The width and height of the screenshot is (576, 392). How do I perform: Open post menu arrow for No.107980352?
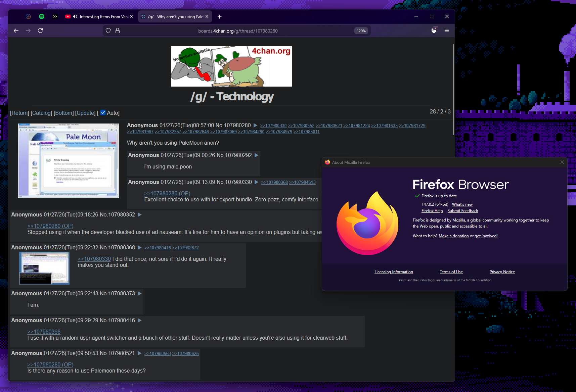[x=139, y=215]
